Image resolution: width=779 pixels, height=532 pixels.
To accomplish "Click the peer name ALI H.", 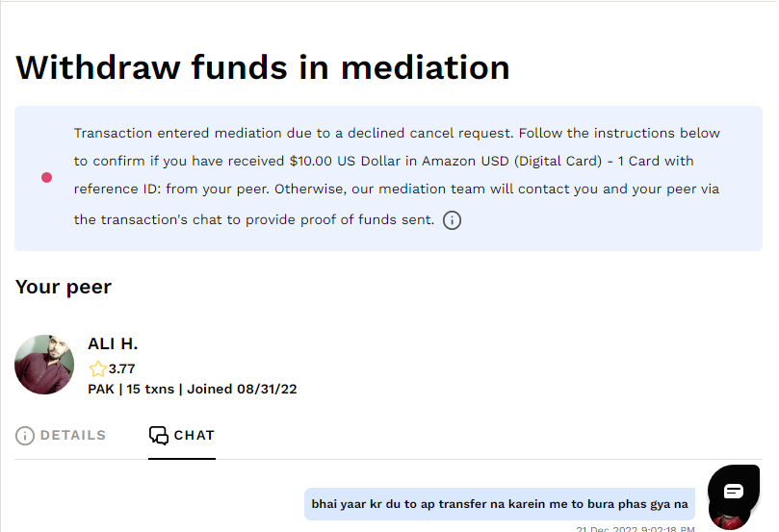I will (x=113, y=343).
